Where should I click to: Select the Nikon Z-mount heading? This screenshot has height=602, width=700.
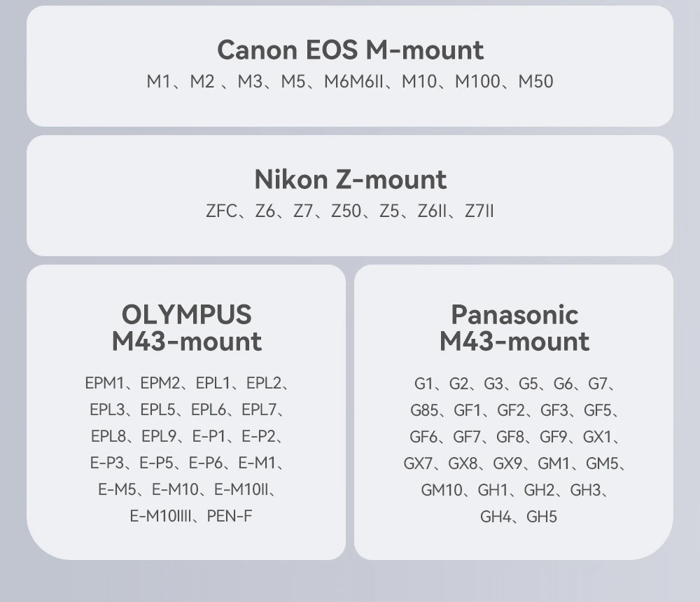pos(350,180)
